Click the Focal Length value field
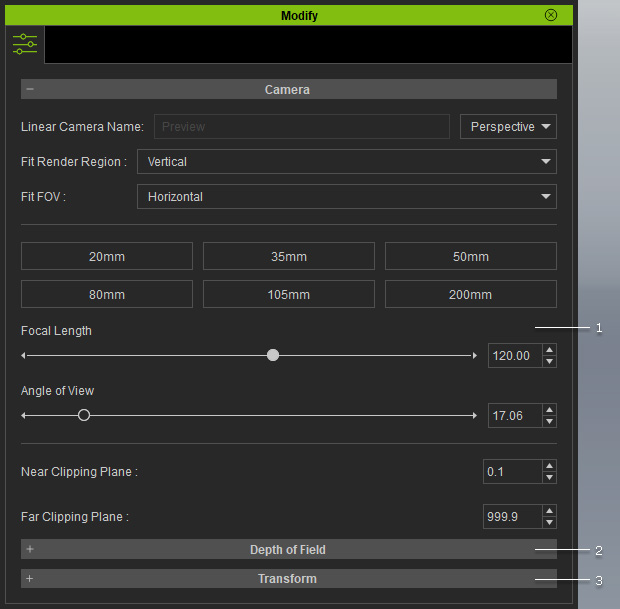Screen dimensions: 620x609 (x=515, y=356)
